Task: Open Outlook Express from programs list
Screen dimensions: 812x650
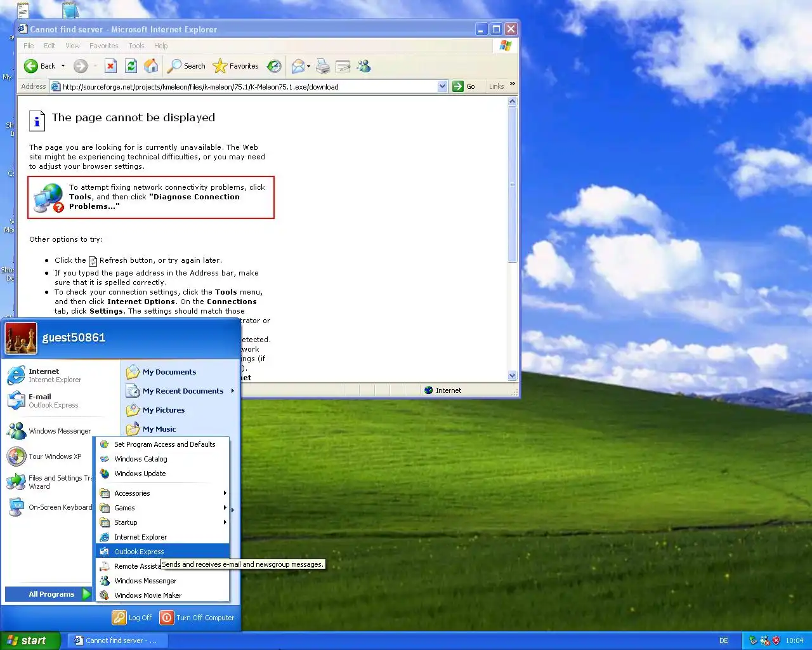Action: click(162, 552)
